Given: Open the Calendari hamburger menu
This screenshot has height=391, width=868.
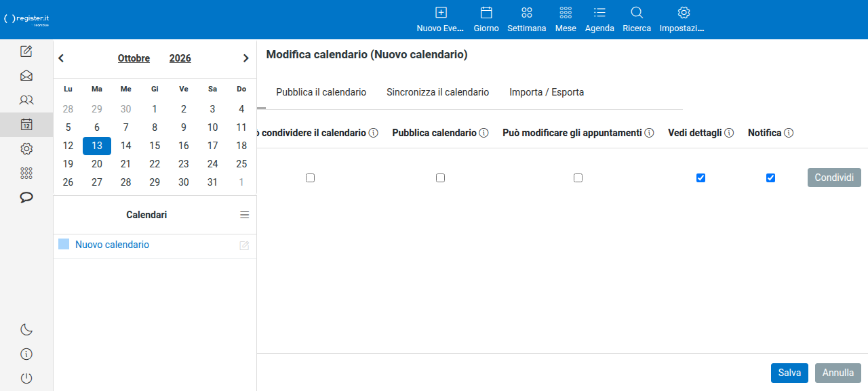Looking at the screenshot, I should pos(245,215).
